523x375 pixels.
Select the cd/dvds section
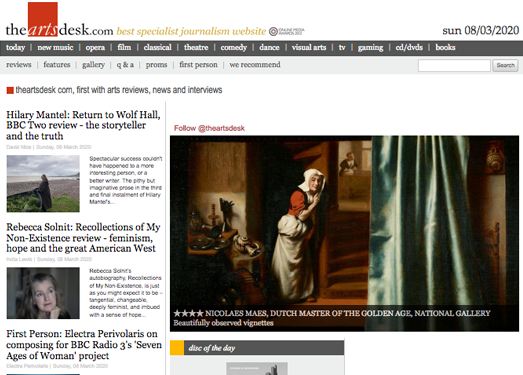409,47
